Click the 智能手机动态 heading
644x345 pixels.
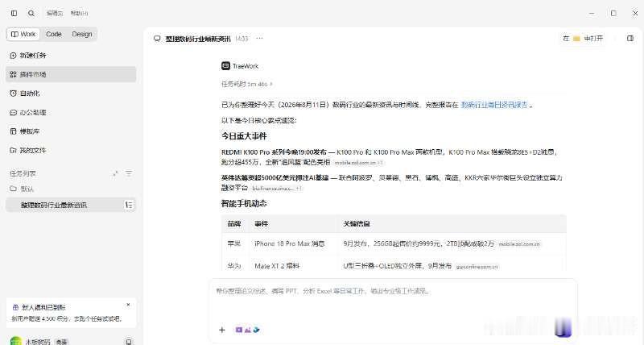244,204
